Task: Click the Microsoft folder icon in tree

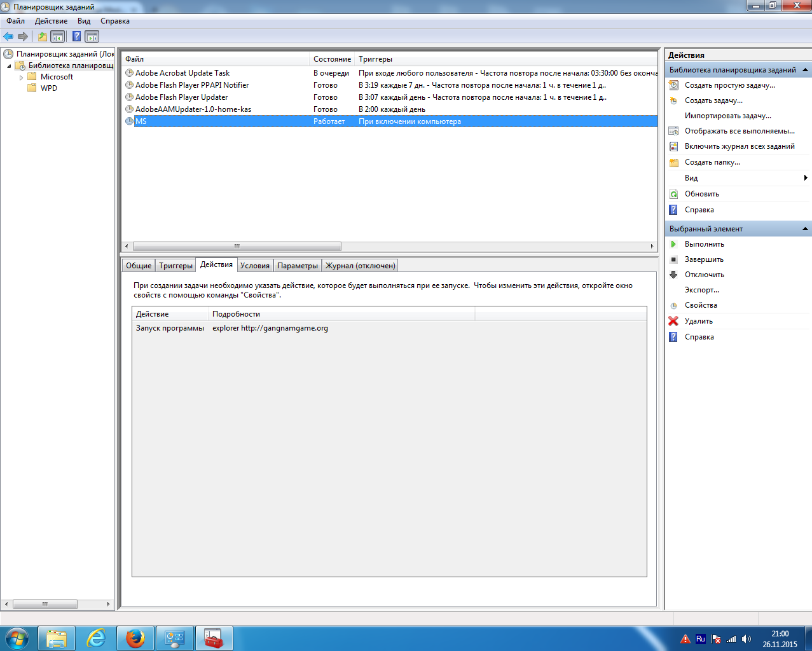Action: [x=32, y=77]
